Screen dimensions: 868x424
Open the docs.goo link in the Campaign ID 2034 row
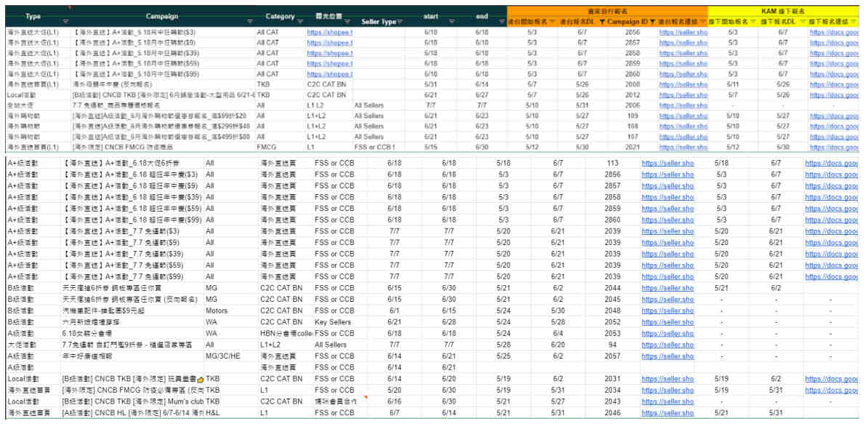coord(832,391)
